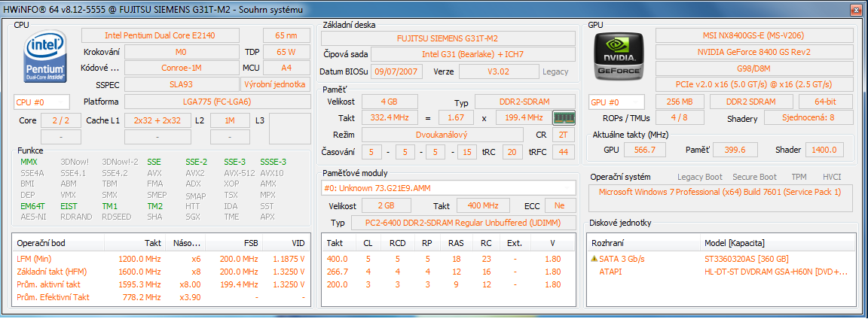Open the CPU #0 selector dropdown
Screen dimensions: 868x319
pyautogui.click(x=41, y=102)
